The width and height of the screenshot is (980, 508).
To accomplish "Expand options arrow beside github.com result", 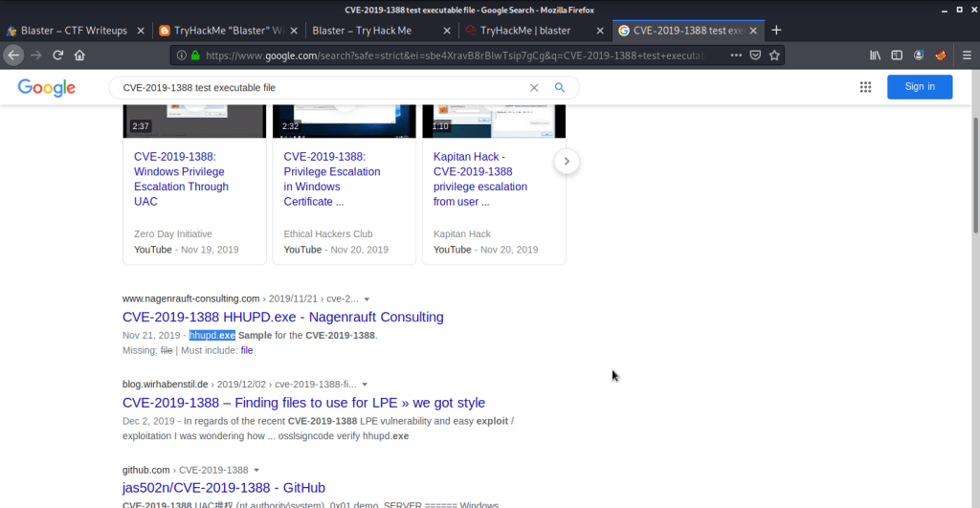I will (x=258, y=471).
